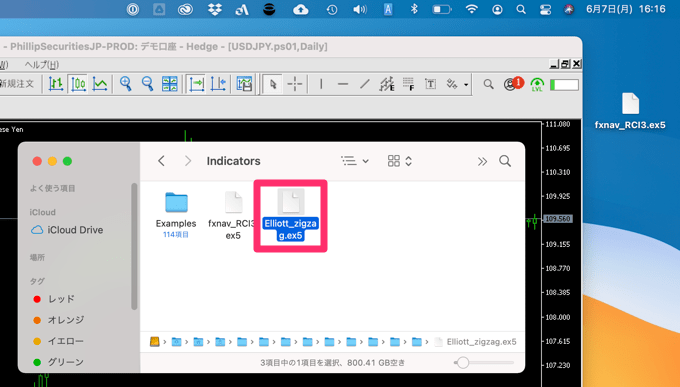Image resolution: width=680 pixels, height=387 pixels.
Task: Select the レッド tag
Action: tap(54, 299)
